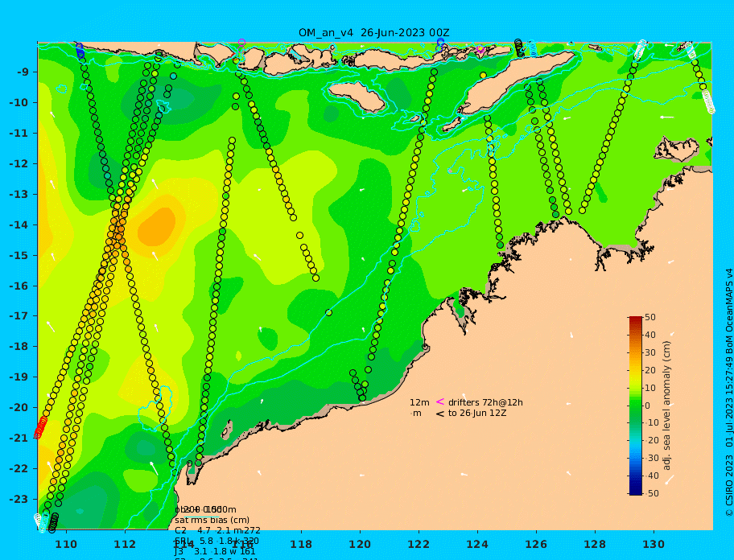This screenshot has height=560, width=734.
Task: Select the -13 latitude axis label
Action: tap(19, 194)
